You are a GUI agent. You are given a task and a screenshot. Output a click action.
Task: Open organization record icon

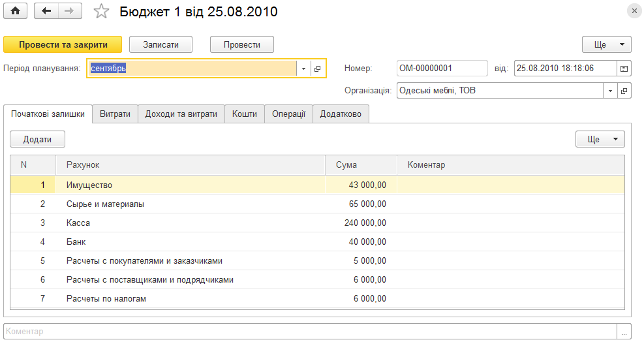[624, 91]
